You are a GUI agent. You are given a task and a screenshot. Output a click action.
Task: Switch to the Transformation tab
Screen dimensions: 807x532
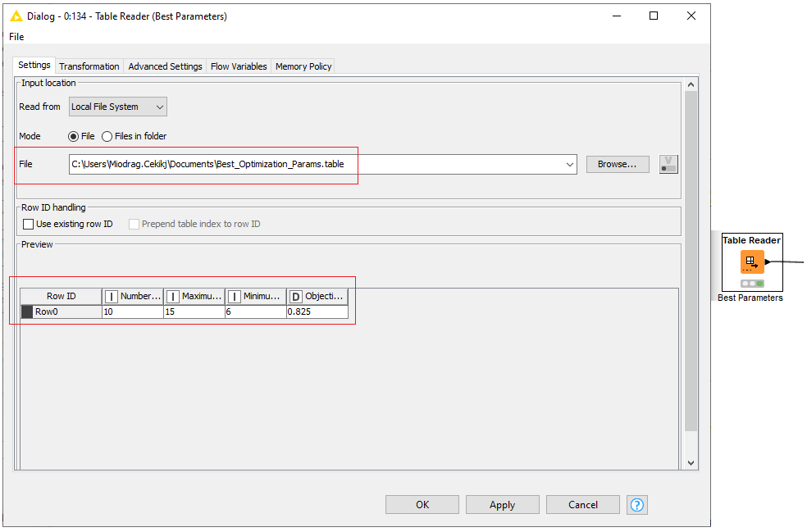click(89, 66)
